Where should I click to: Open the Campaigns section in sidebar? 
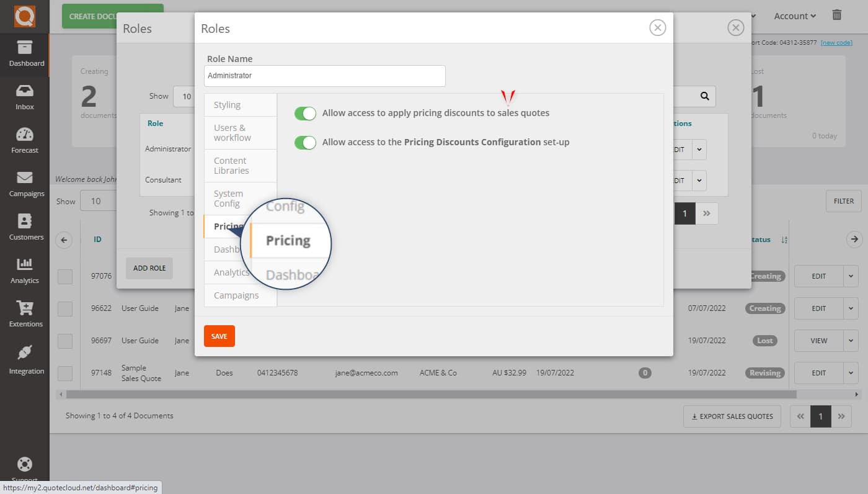point(25,185)
